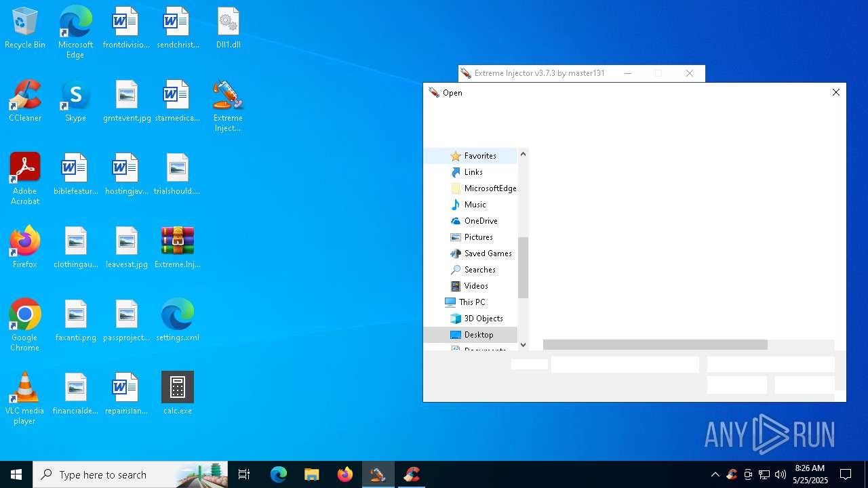The width and height of the screenshot is (868, 488).
Task: Switch to Extreme Injector taskbar button
Action: pyautogui.click(x=378, y=474)
